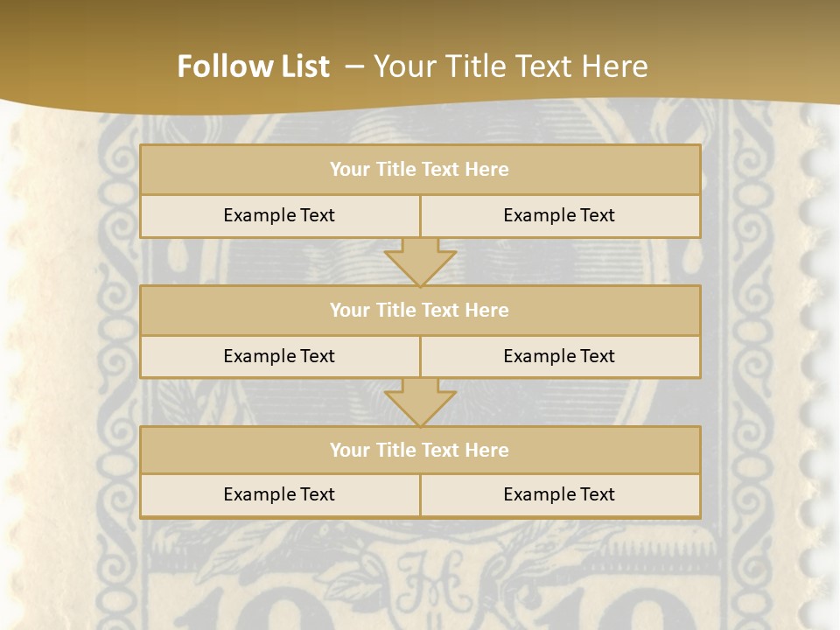This screenshot has height=630, width=840.
Task: Select the top block's title header
Action: (x=420, y=170)
